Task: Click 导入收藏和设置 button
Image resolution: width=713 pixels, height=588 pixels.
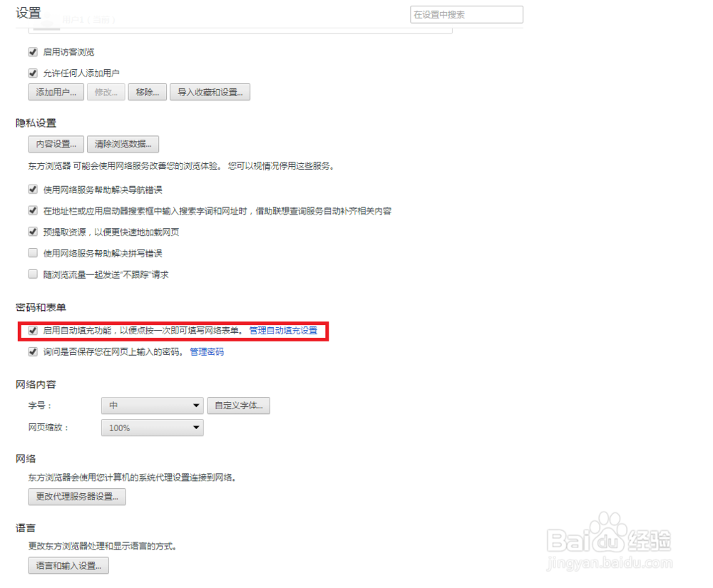Action: point(210,92)
